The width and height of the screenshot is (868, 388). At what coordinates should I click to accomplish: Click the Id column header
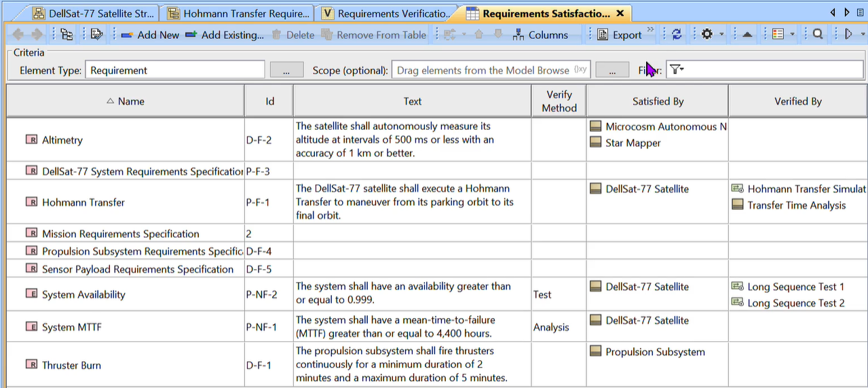269,101
